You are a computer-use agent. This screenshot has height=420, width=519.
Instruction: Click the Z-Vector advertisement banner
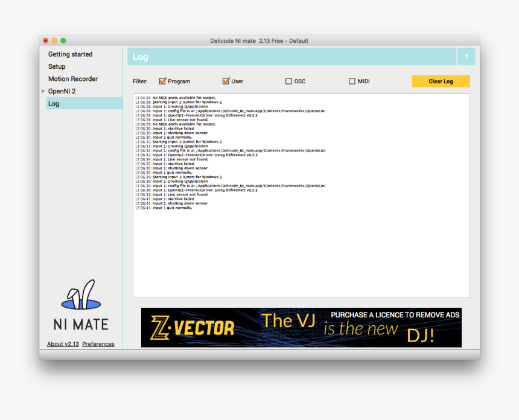pyautogui.click(x=301, y=327)
